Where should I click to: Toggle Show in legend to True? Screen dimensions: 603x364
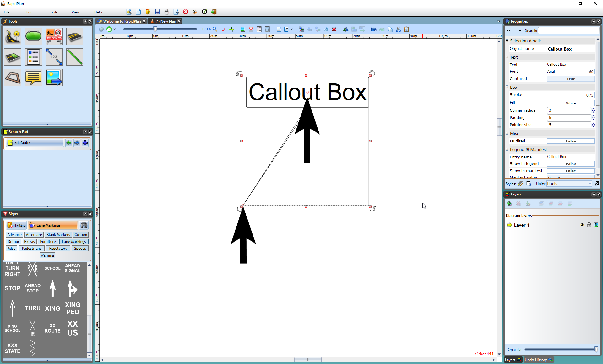pyautogui.click(x=571, y=163)
